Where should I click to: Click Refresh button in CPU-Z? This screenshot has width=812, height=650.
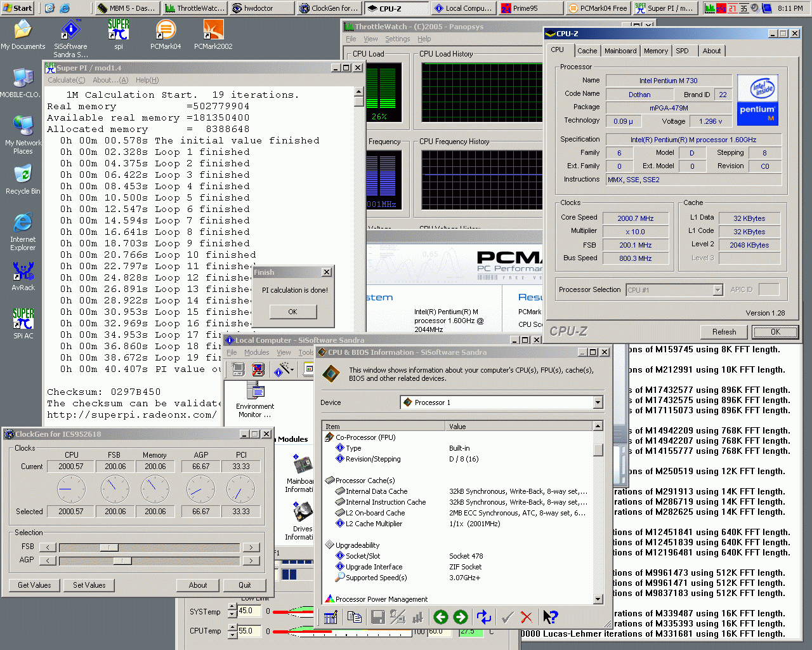click(724, 332)
